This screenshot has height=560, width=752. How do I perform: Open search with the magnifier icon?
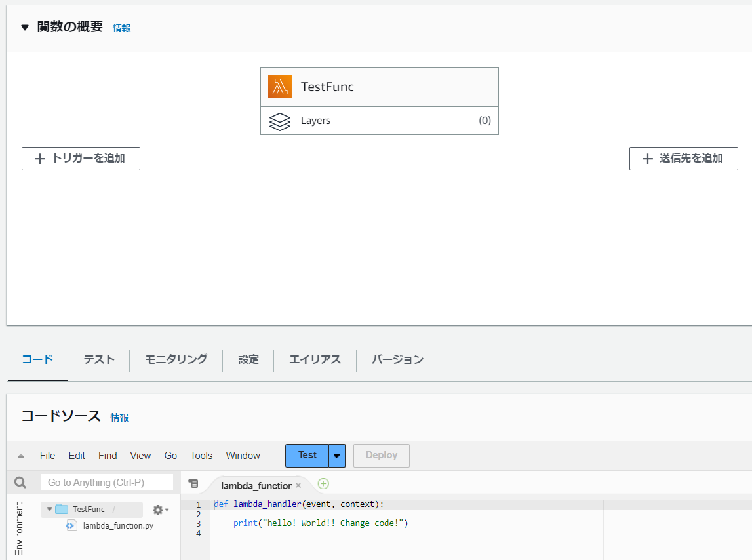(20, 482)
